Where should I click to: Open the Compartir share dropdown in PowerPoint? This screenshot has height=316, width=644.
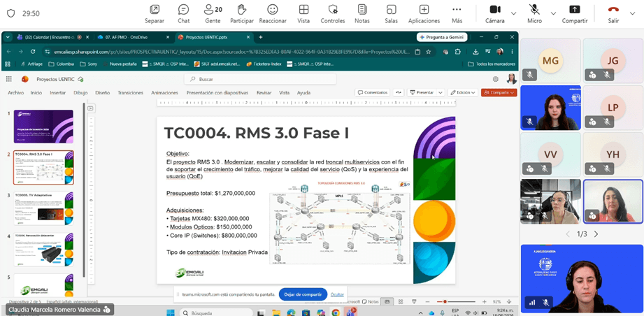[499, 92]
